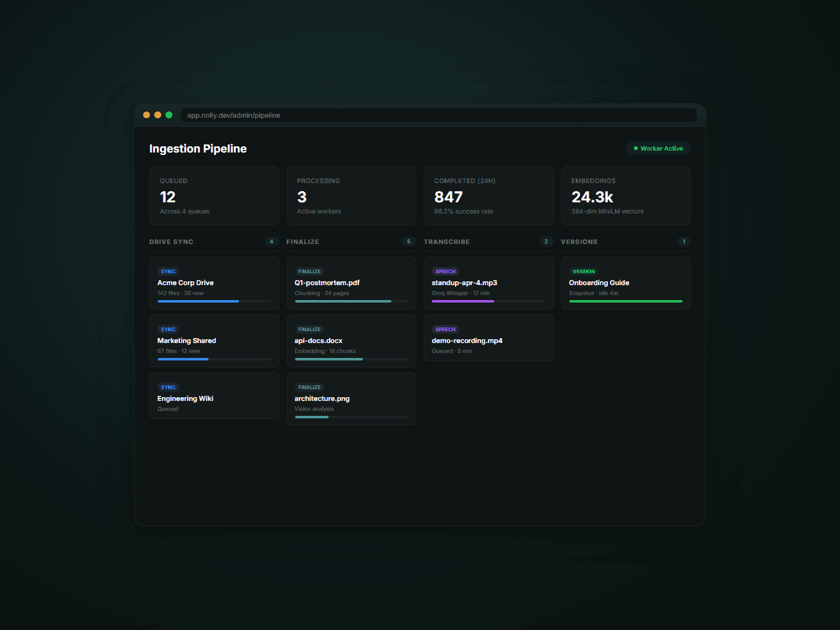Click the Finalize column count badge
The width and height of the screenshot is (840, 630).
[x=409, y=242]
